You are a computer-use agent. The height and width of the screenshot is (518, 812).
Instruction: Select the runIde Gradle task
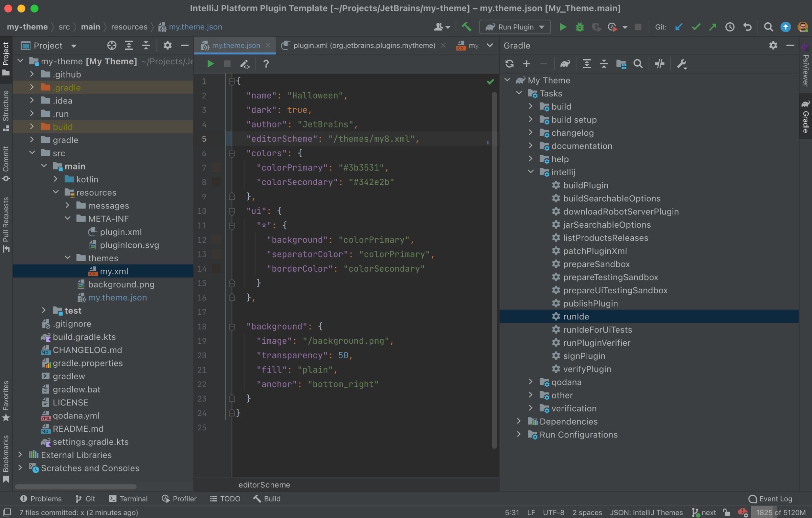tap(649, 316)
